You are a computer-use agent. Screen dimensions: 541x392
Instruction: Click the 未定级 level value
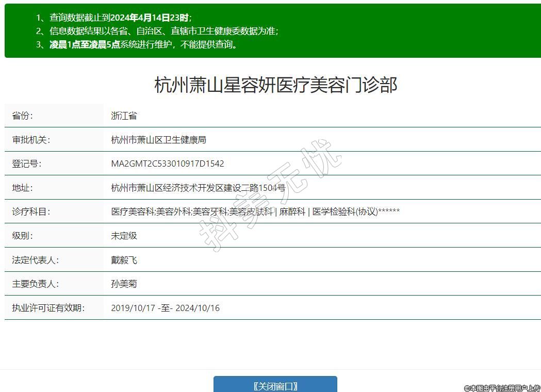(x=124, y=236)
